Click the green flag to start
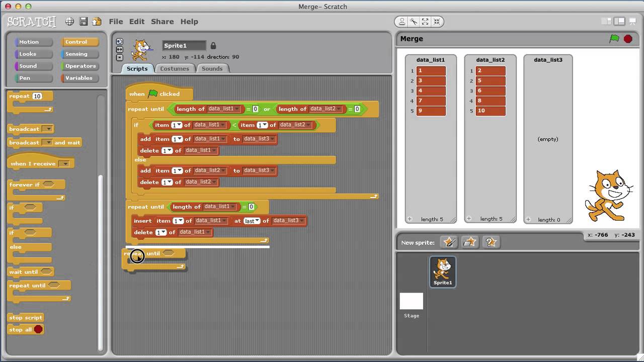Screen dimensions: 644x362 coord(614,39)
